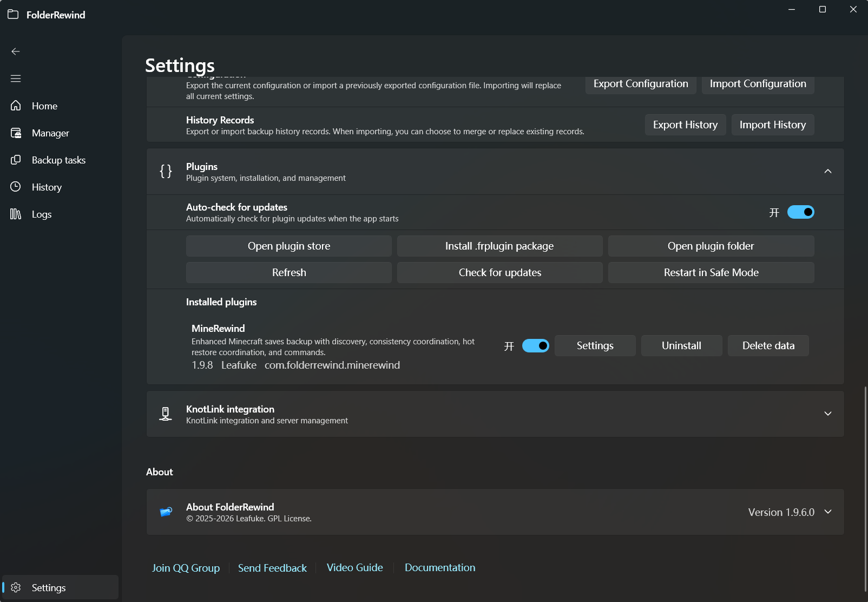Open MineRewind plugin Settings
Screen dimensions: 868x602
pos(595,345)
